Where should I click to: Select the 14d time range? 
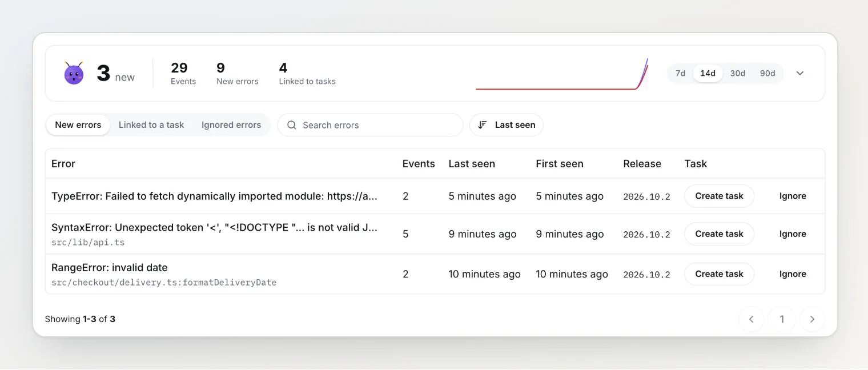pyautogui.click(x=708, y=73)
